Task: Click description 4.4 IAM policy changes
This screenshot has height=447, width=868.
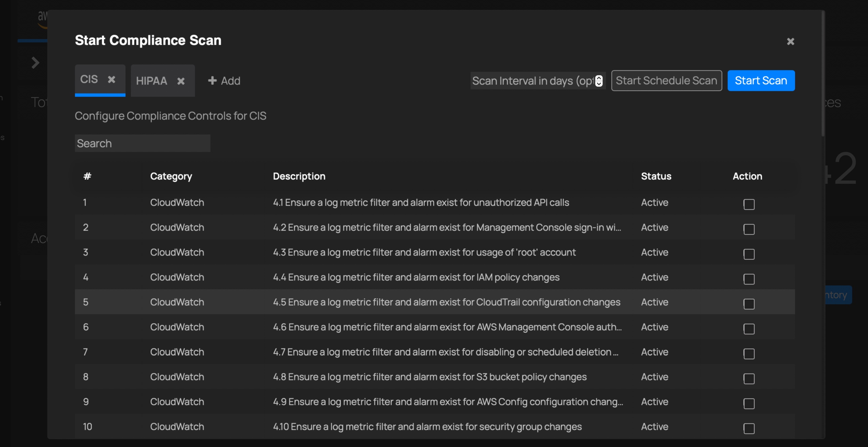Action: pyautogui.click(x=416, y=277)
